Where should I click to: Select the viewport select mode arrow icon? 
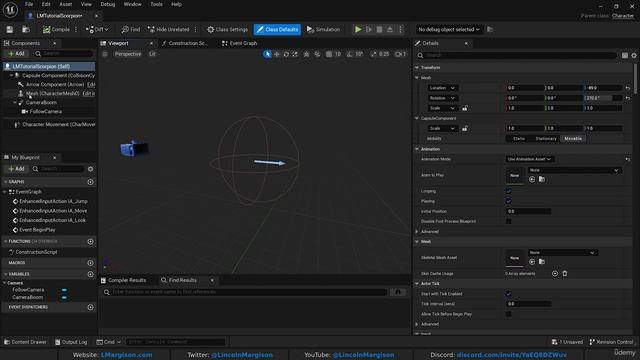267,54
